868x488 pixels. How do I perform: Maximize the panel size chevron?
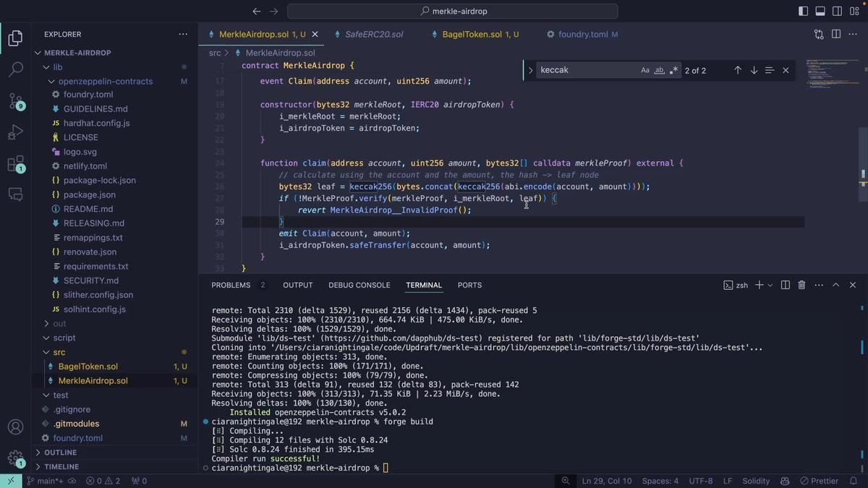pyautogui.click(x=835, y=285)
